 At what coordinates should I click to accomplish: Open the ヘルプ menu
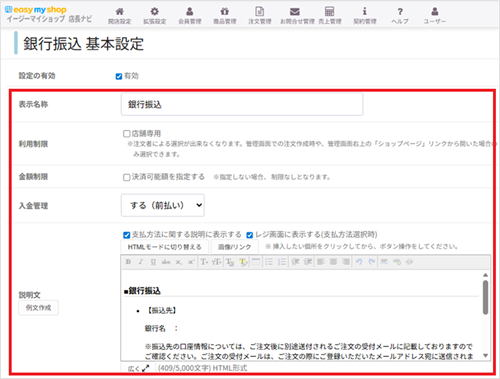[400, 16]
